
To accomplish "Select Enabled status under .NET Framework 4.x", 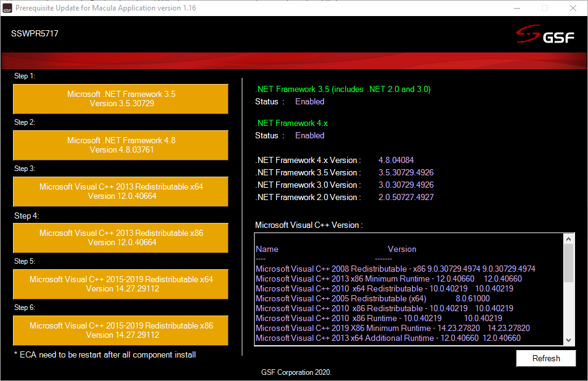I will (x=309, y=135).
